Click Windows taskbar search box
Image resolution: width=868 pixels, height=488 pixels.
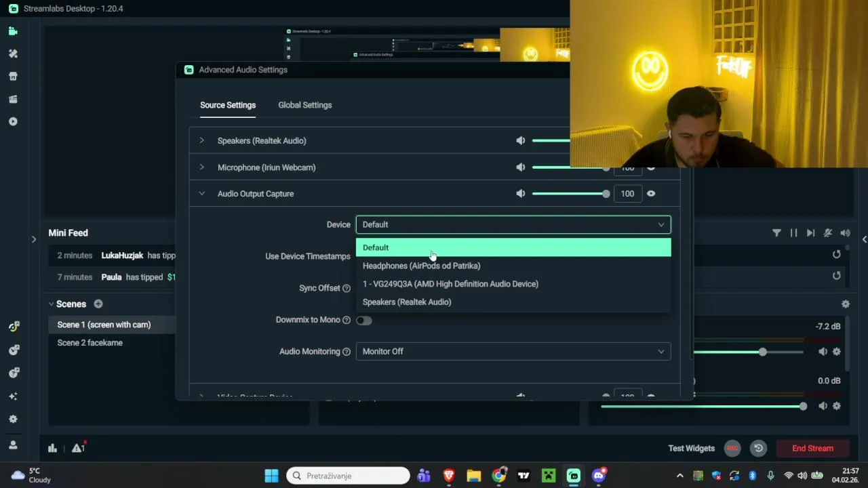pyautogui.click(x=348, y=476)
